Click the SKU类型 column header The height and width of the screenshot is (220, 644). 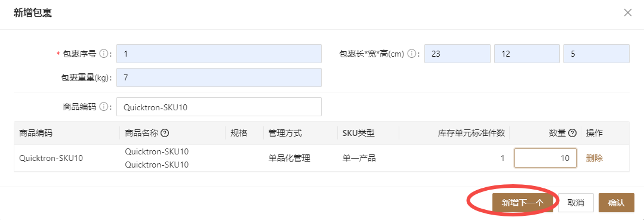click(359, 133)
